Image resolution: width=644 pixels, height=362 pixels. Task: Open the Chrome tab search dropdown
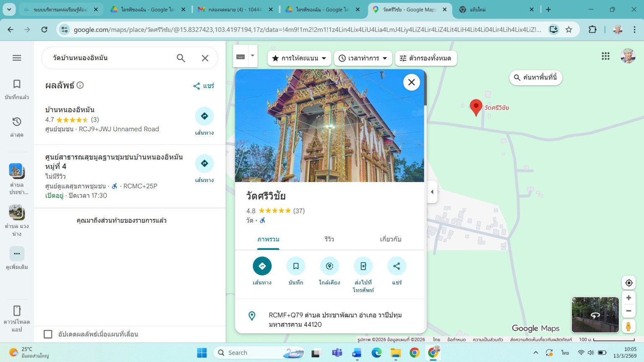(x=9, y=9)
